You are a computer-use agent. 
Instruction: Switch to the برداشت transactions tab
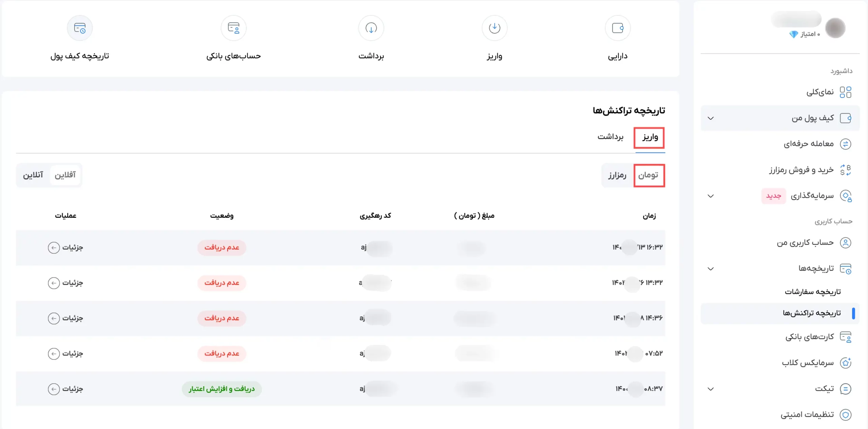[610, 137]
